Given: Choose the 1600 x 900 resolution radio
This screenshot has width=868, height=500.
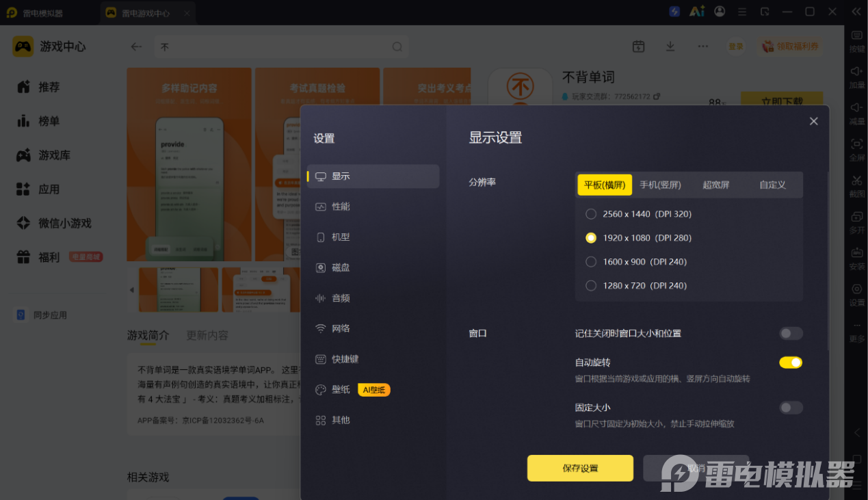Looking at the screenshot, I should tap(591, 262).
